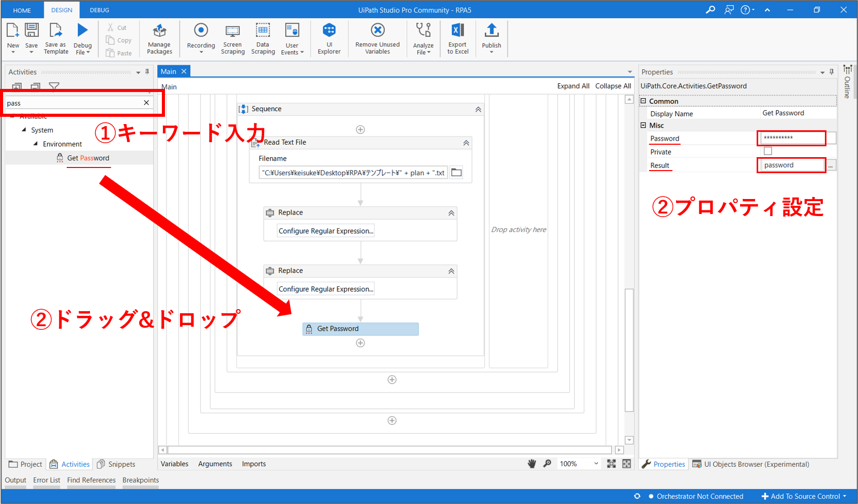Click the Manage Packages icon
Viewport: 858px width, 504px height.
(x=159, y=38)
